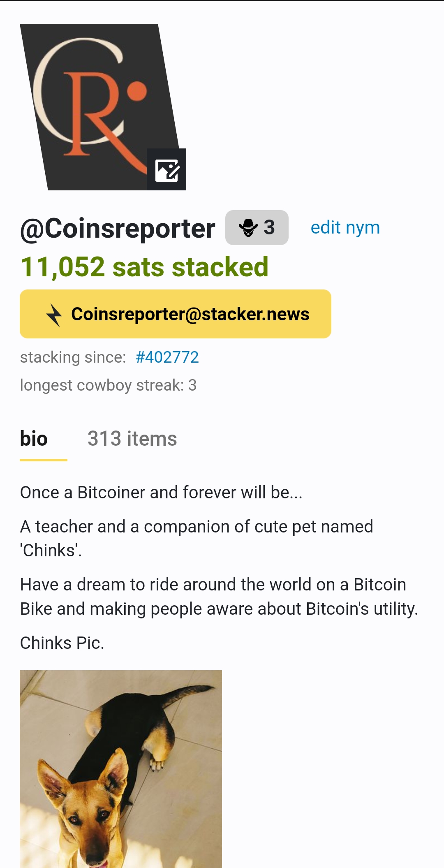
Task: Click the 'Once a Bitcoiner' bio line
Action: (161, 493)
